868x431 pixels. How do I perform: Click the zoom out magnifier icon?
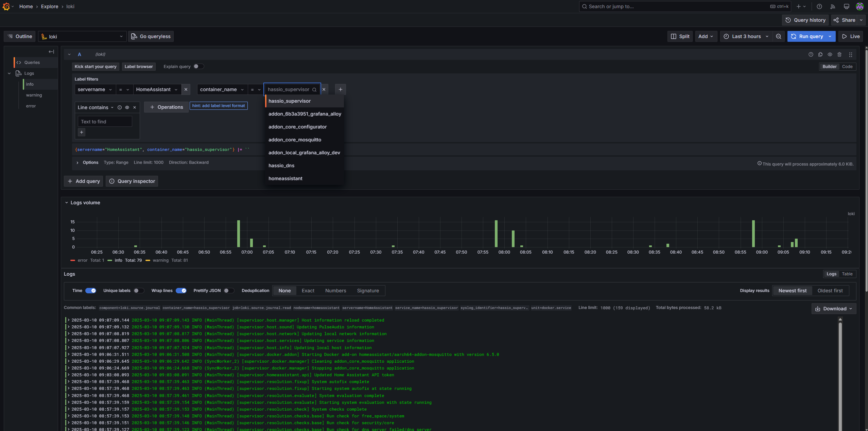(x=779, y=36)
